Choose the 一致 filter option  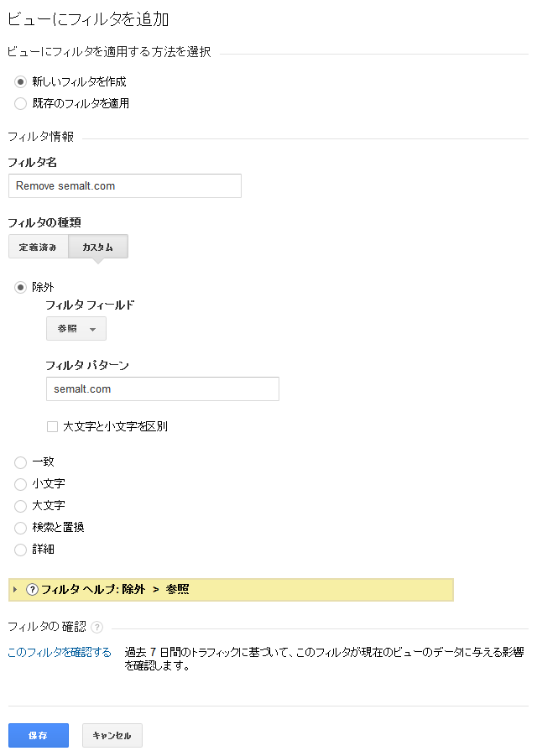tap(21, 461)
